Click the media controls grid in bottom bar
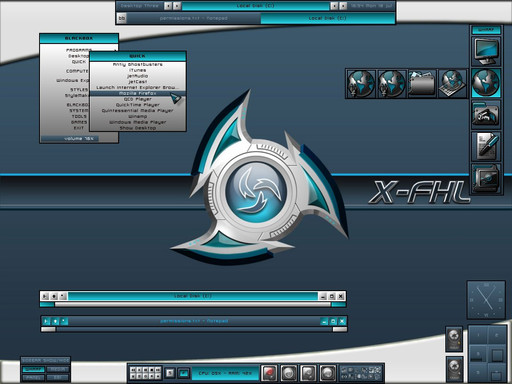The width and height of the screenshot is (512, 384). click(x=145, y=373)
